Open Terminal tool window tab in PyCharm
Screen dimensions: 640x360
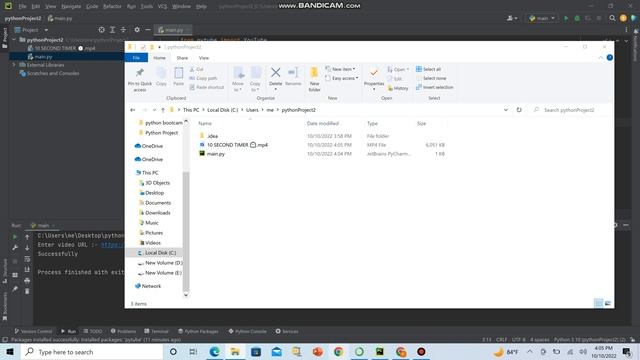156,331
